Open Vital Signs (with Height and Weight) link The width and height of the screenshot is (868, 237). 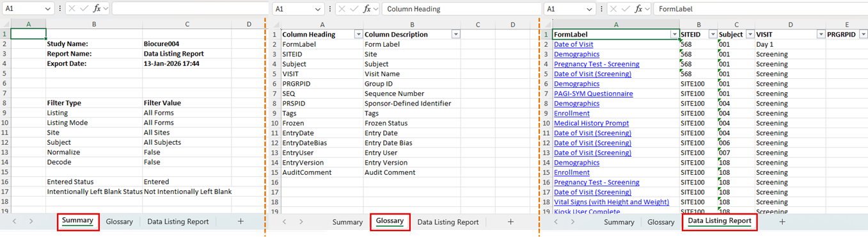612,202
